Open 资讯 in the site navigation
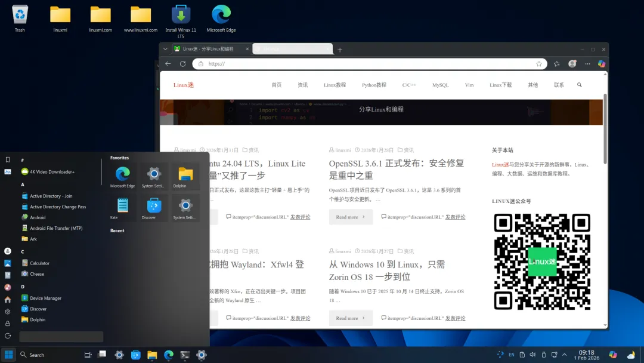Image resolution: width=644 pixels, height=363 pixels. 303,85
